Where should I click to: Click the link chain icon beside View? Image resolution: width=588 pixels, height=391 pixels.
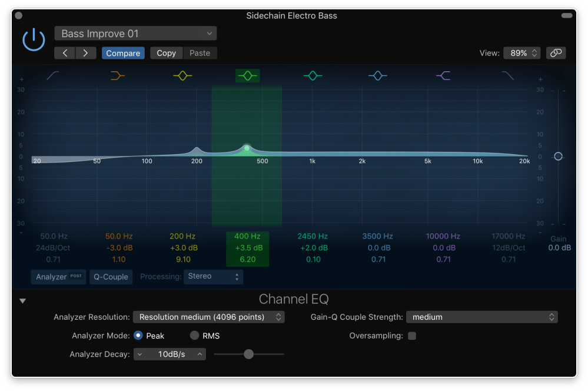click(x=556, y=52)
